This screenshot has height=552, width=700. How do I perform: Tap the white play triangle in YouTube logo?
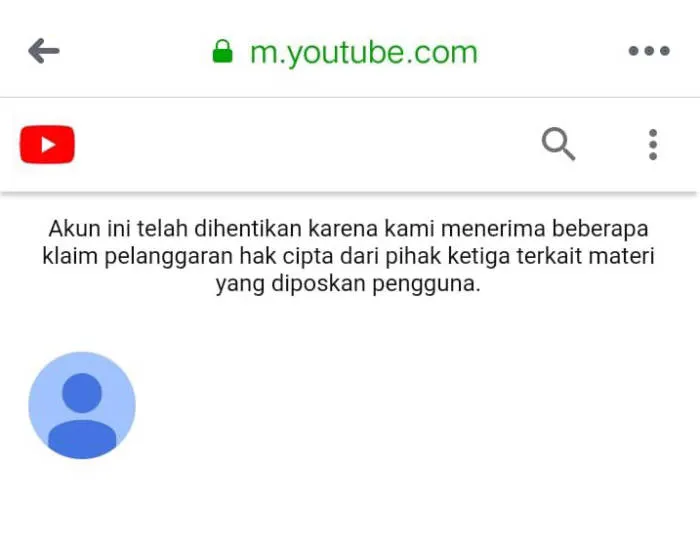48,145
